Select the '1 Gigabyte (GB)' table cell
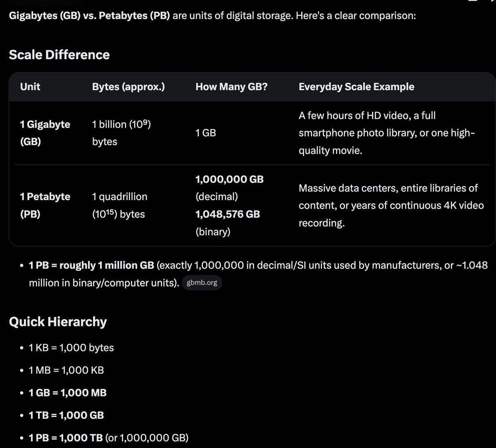Image resolution: width=496 pixels, height=448 pixels. tap(45, 133)
